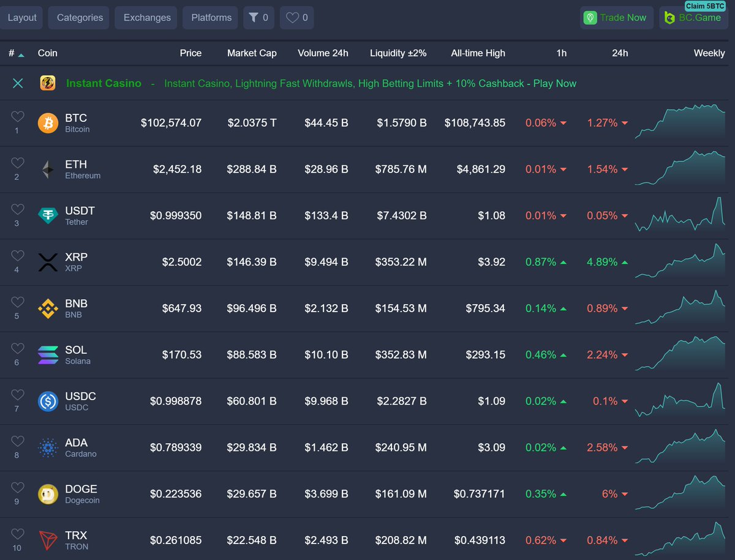This screenshot has width=735, height=560.
Task: Open the ETH Ethereum name link
Action: pyautogui.click(x=83, y=170)
